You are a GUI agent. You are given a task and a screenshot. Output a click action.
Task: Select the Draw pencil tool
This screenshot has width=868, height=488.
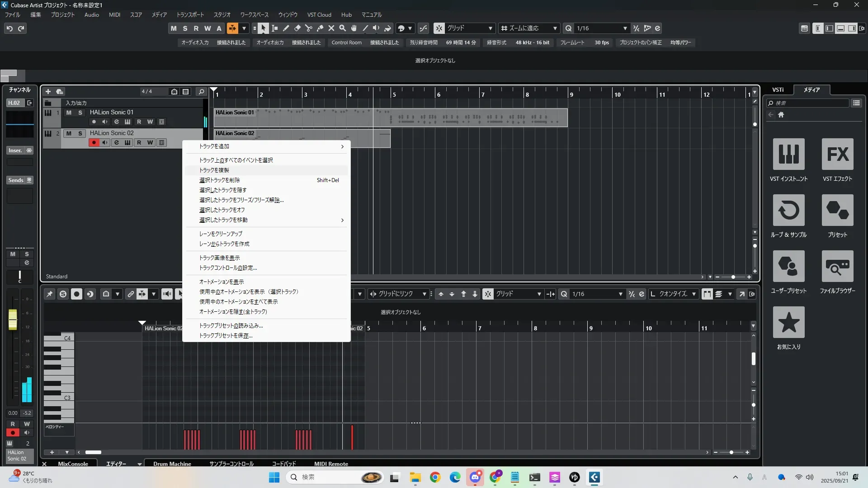coord(286,28)
